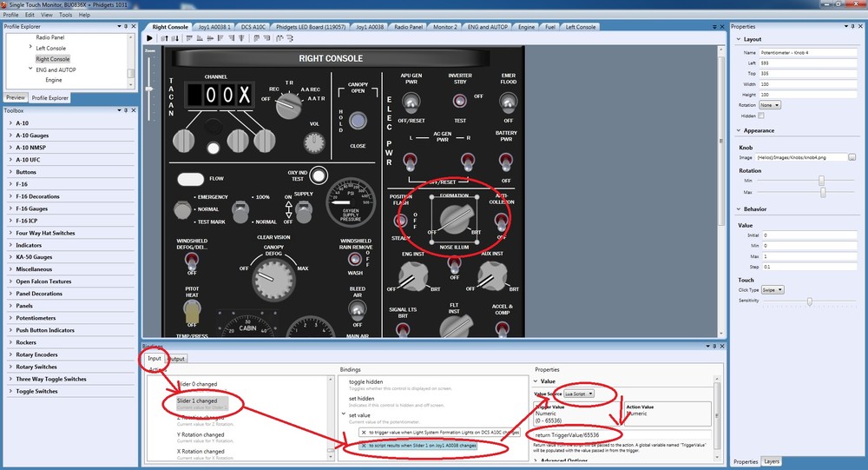Click the vertical spacing toolbar icon
The height and width of the screenshot is (470, 868).
(x=290, y=38)
